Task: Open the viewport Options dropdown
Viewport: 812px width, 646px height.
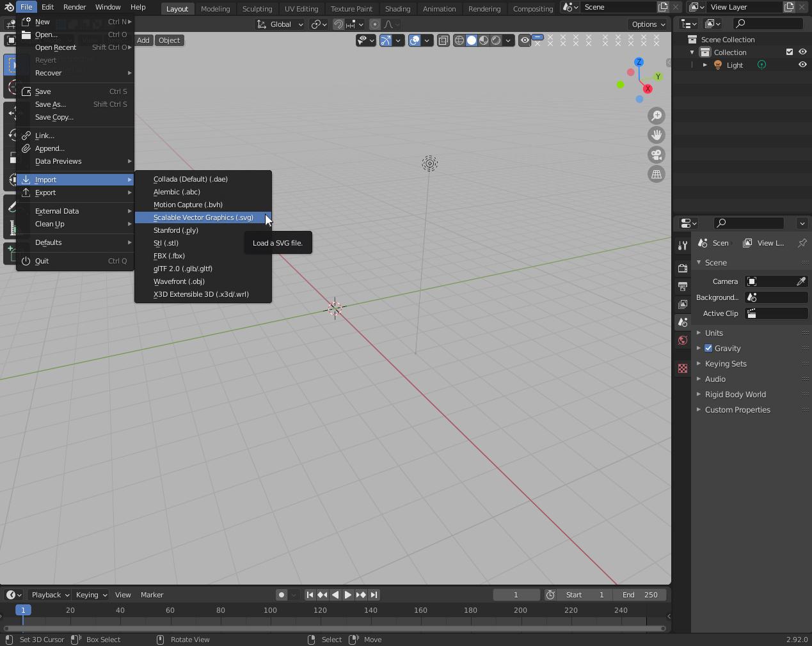Action: click(648, 24)
